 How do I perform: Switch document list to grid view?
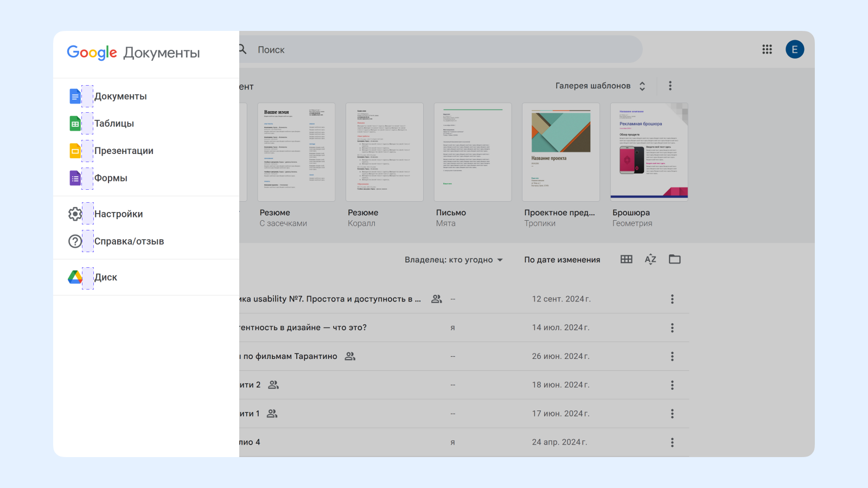click(x=626, y=259)
